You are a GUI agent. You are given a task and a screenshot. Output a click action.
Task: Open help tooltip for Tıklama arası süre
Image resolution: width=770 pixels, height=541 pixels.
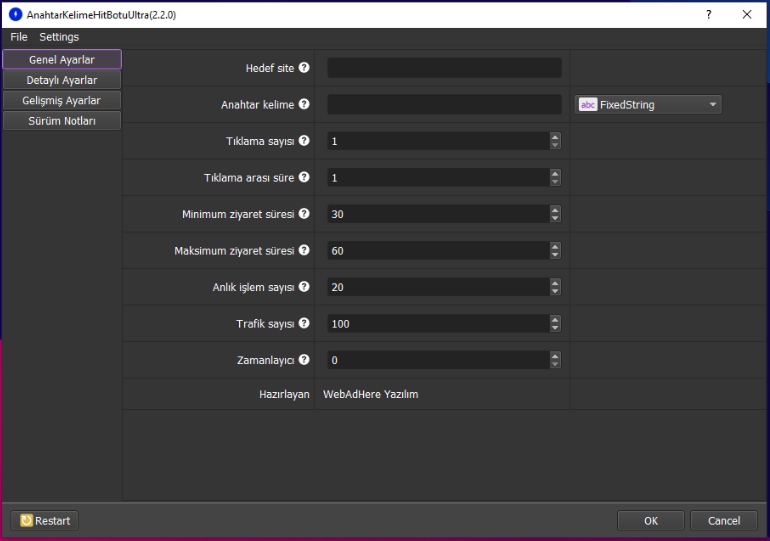click(304, 177)
